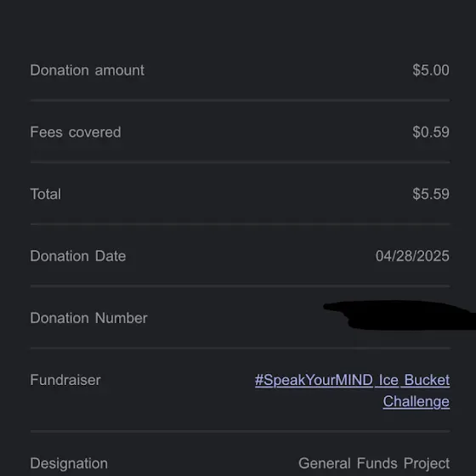The image size is (476, 476).
Task: Click the word Challenge in fundraiser link
Action: click(416, 401)
